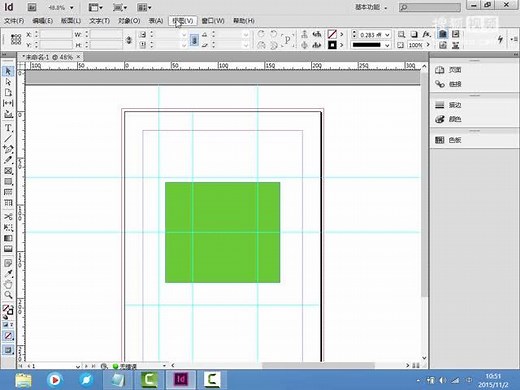The height and width of the screenshot is (390, 520).
Task: Select the Eyedropper tool
Action: click(8, 274)
